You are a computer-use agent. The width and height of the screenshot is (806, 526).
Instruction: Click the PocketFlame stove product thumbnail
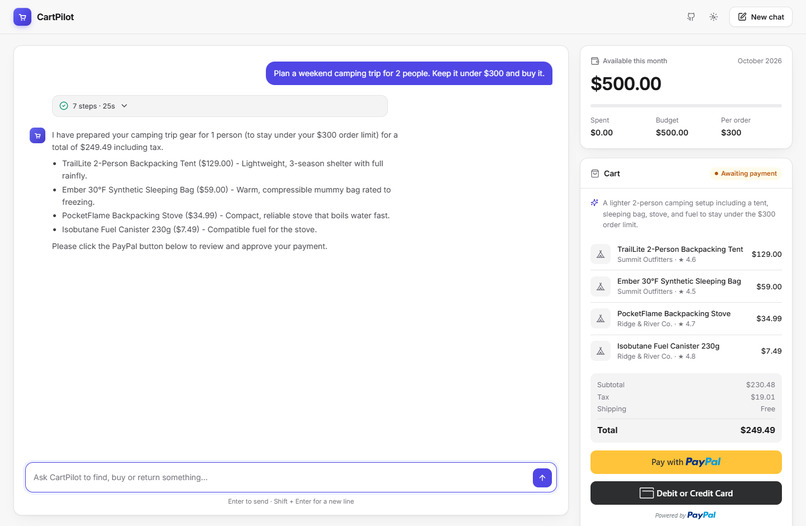click(600, 319)
